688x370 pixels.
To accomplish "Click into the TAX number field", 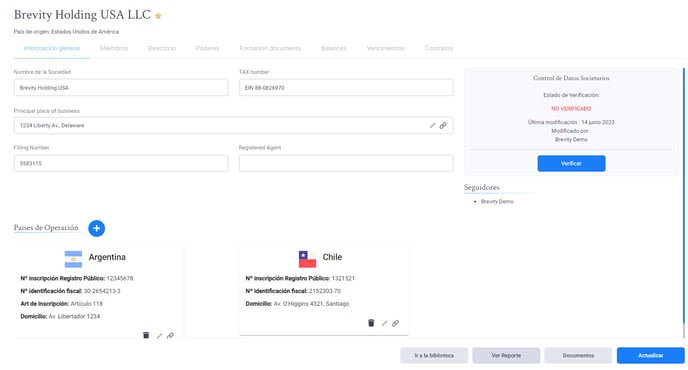I will click(x=346, y=88).
